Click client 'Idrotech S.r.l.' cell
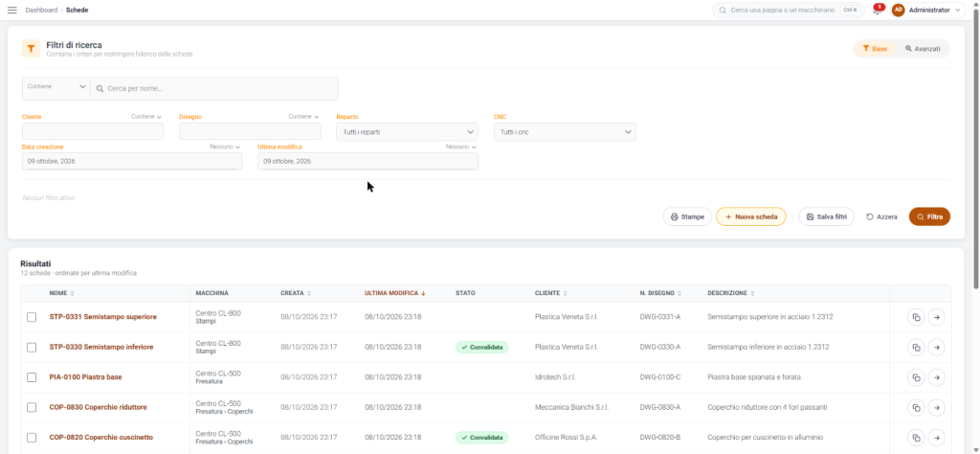The image size is (980, 454). [555, 377]
